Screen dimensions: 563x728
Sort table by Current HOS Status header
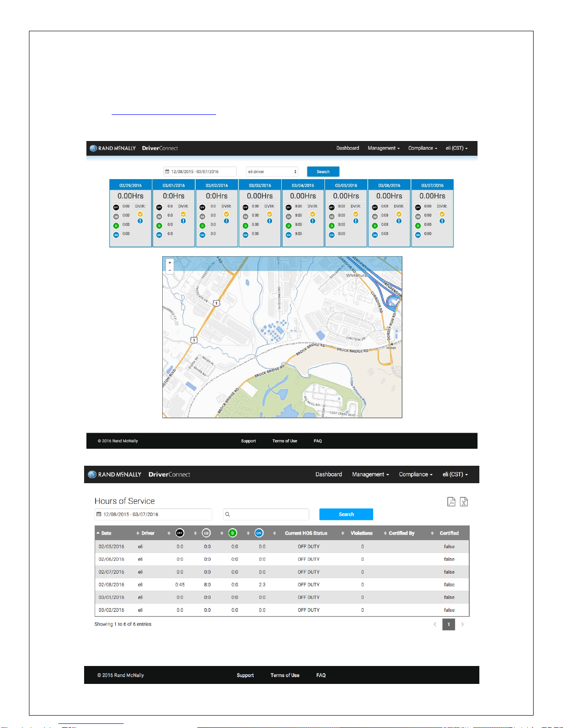(306, 533)
